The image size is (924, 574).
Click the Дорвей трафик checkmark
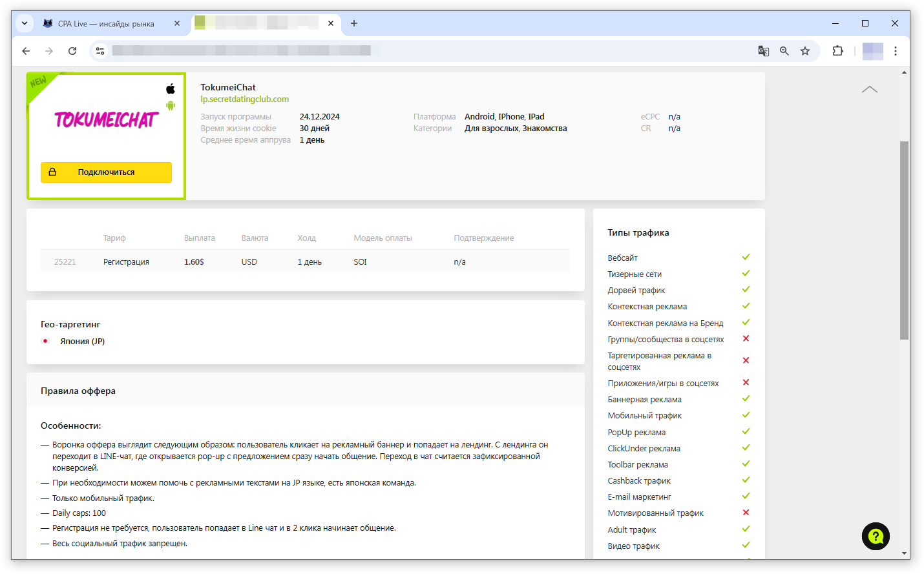(x=746, y=289)
